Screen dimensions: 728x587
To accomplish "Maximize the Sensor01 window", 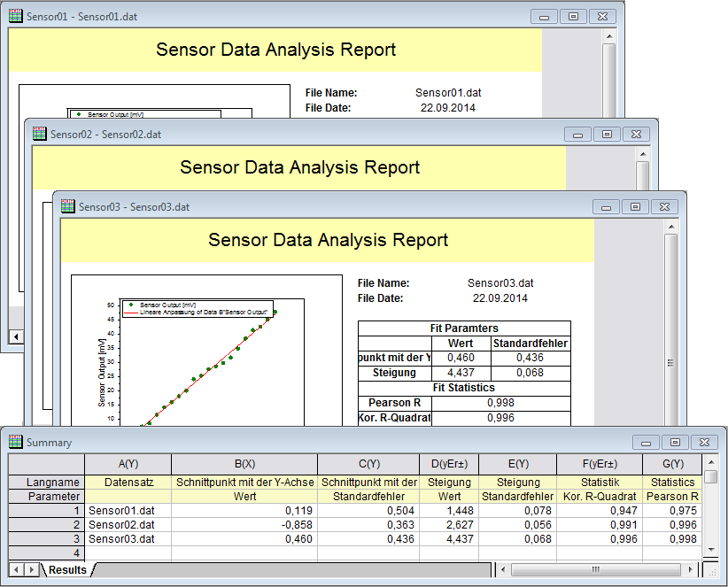I will (x=573, y=17).
